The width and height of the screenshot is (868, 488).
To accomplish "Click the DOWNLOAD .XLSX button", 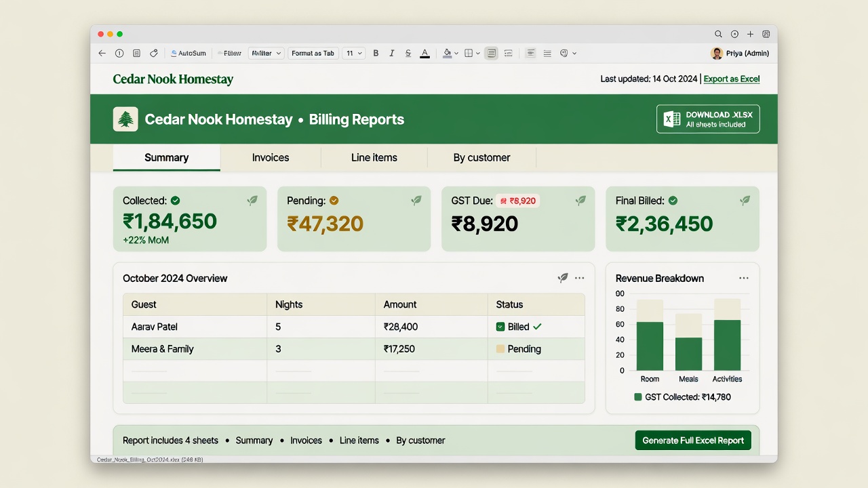I will tap(708, 119).
